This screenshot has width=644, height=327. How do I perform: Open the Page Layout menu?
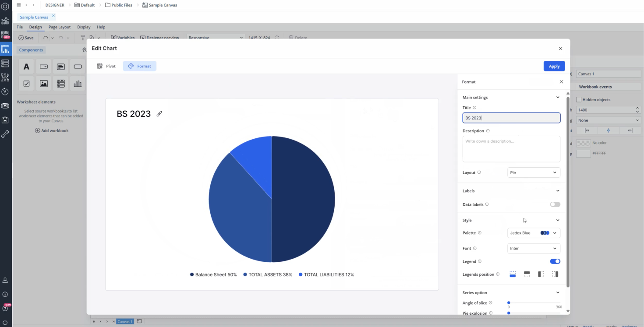point(60,27)
